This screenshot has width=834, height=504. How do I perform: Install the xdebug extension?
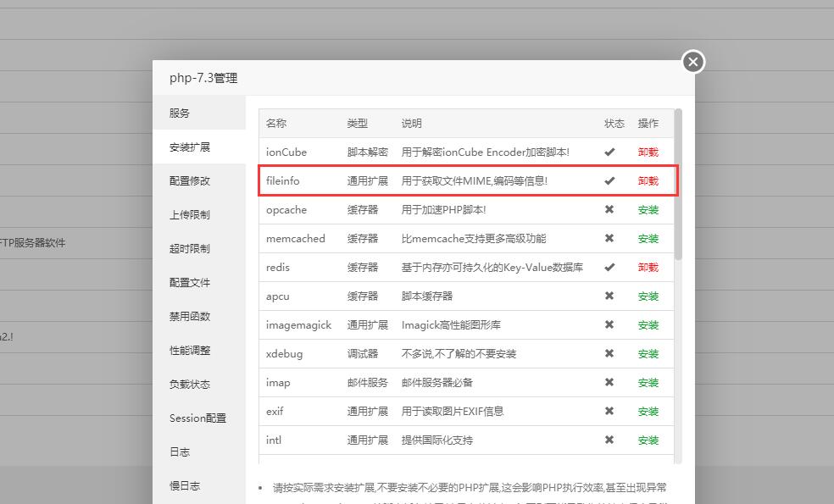648,353
